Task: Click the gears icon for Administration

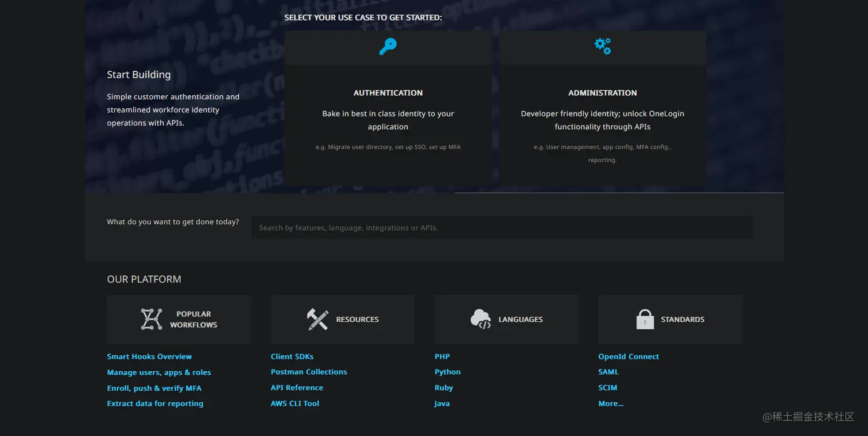Action: [x=603, y=46]
